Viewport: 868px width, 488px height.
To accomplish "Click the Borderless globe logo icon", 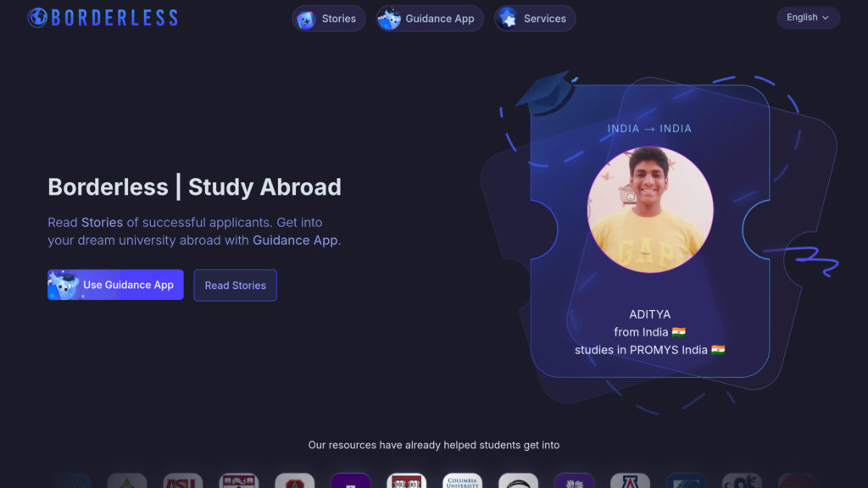I will (37, 18).
